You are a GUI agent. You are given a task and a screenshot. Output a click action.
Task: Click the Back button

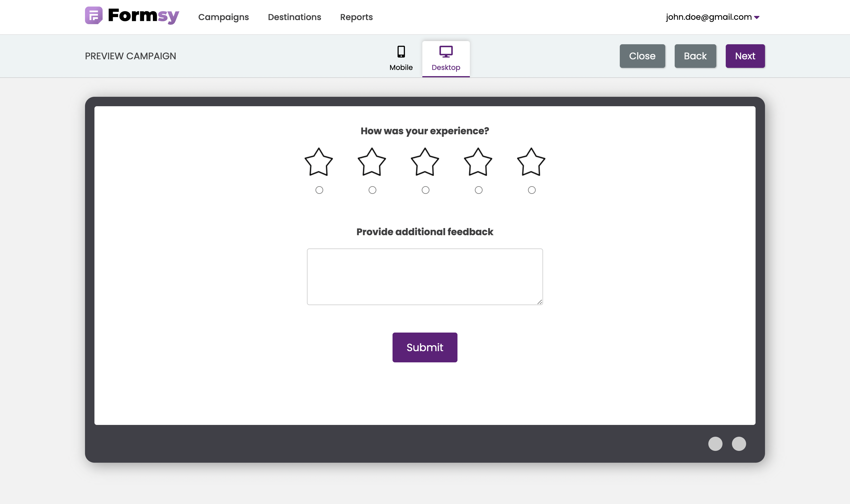(x=695, y=56)
